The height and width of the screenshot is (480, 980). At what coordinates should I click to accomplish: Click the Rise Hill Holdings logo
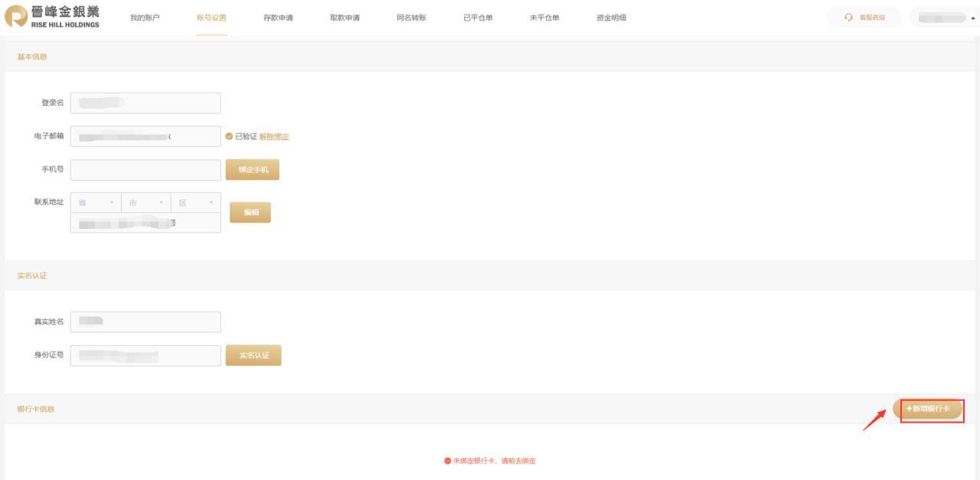click(52, 18)
